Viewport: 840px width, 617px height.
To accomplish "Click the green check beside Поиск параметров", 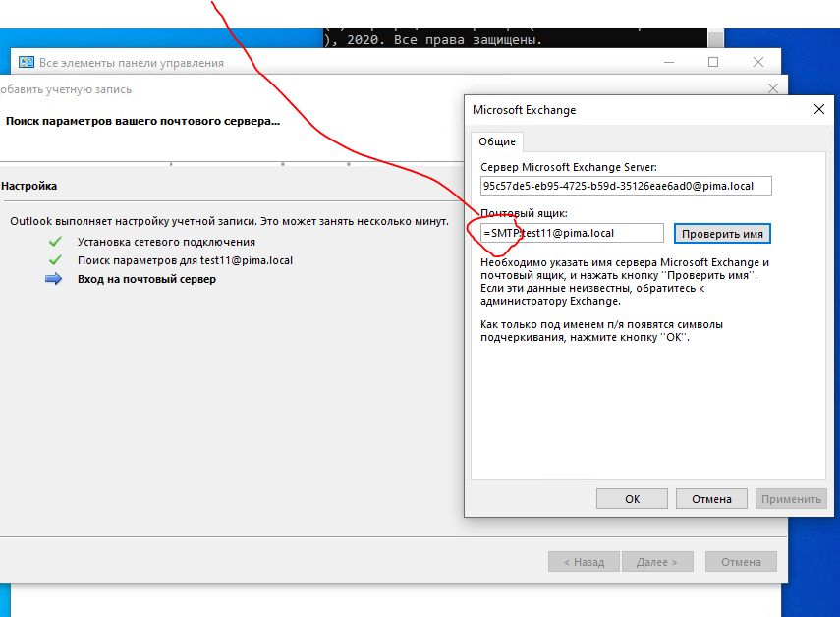I will (x=55, y=260).
